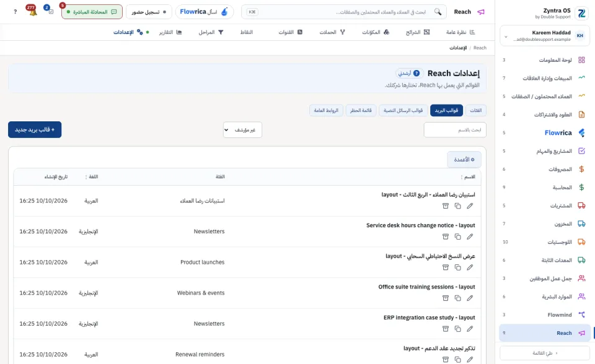Focus the ابحث بالاسم search field

pyautogui.click(x=455, y=129)
